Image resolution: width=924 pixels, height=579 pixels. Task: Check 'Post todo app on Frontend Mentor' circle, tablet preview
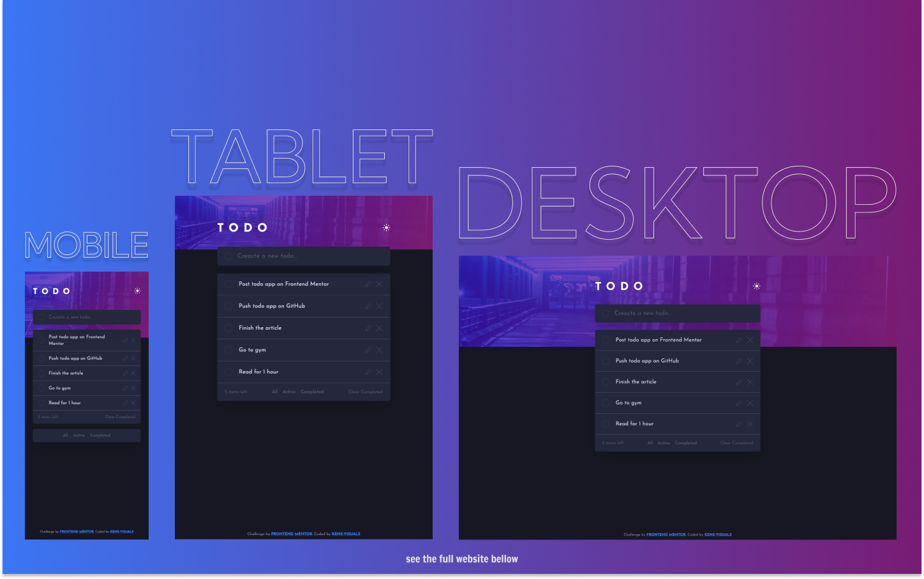pyautogui.click(x=228, y=284)
